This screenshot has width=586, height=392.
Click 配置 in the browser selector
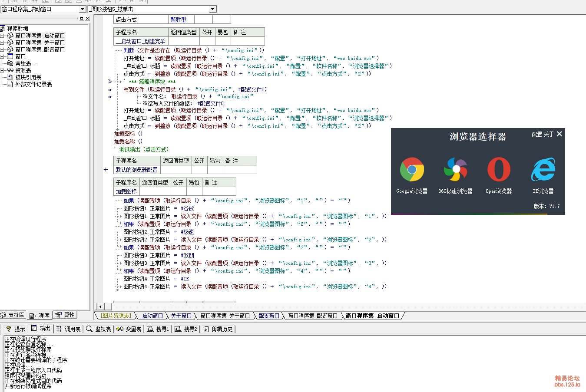(x=536, y=135)
